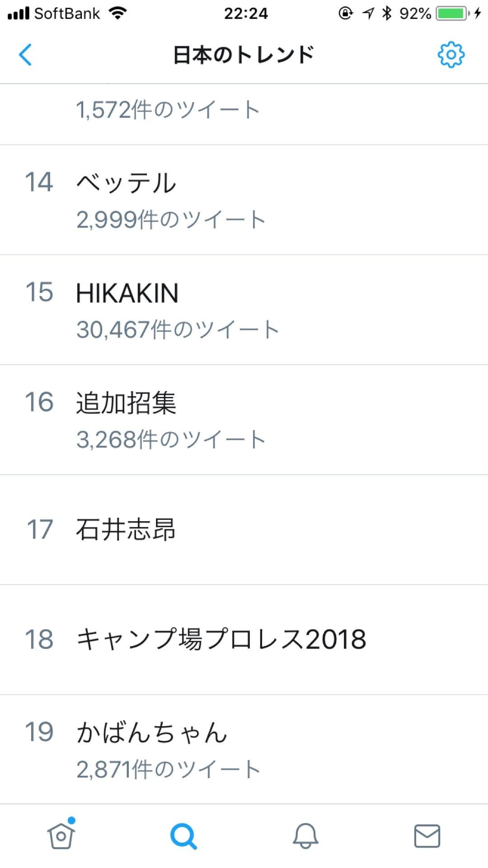Select the 追加招集 trend
The image size is (488, 868).
click(x=244, y=420)
